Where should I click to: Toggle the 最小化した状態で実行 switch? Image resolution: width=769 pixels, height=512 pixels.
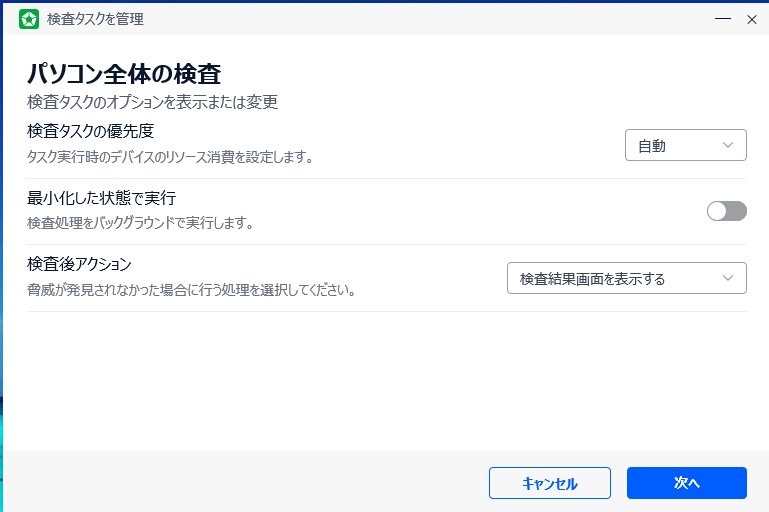tap(726, 211)
